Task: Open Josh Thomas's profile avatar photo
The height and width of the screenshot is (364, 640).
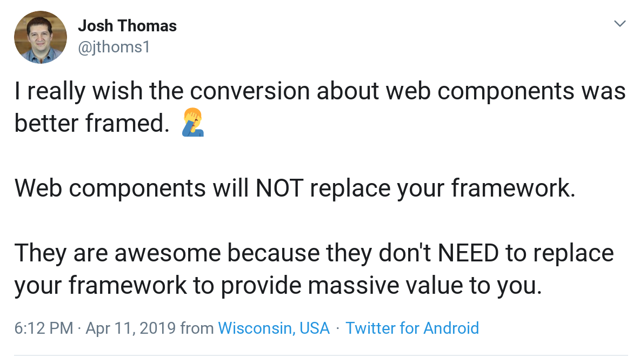Action: pyautogui.click(x=41, y=37)
